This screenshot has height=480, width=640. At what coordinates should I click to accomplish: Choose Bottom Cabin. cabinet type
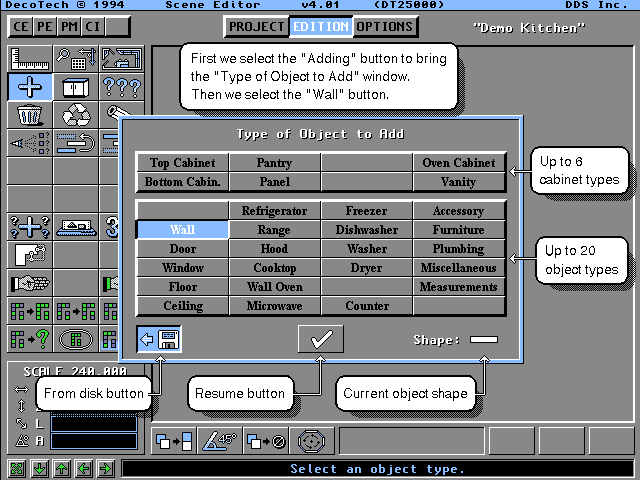pos(182,182)
